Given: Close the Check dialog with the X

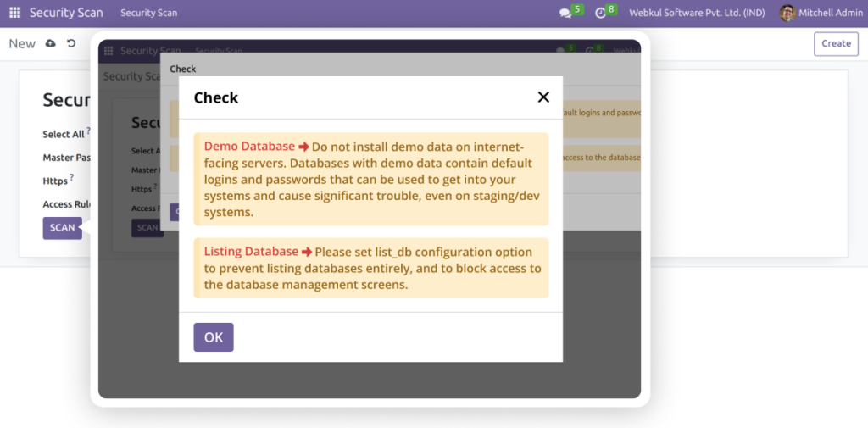Looking at the screenshot, I should [543, 97].
